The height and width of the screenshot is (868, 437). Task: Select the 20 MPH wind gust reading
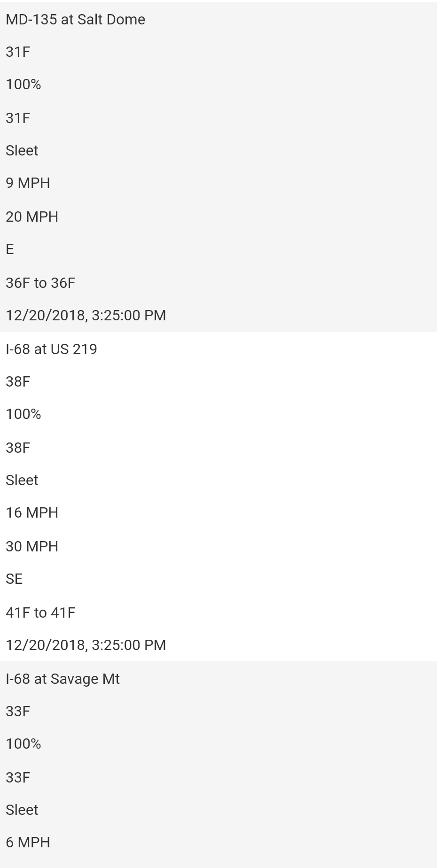tap(32, 217)
